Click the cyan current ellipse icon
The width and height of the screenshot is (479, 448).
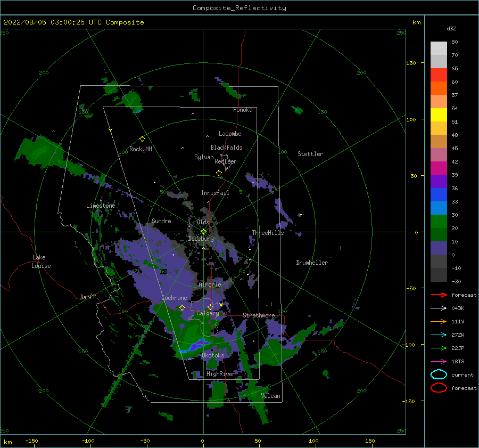pos(439,374)
